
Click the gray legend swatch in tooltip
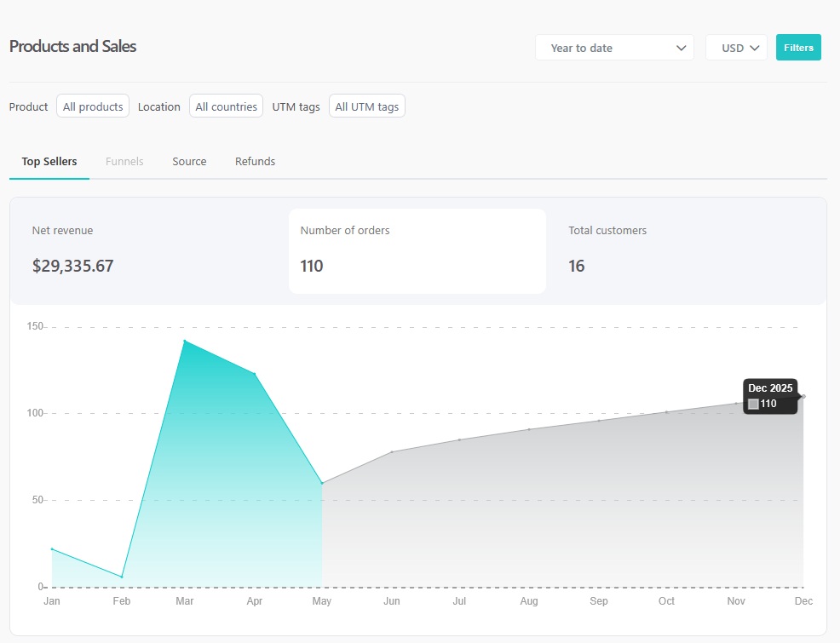[753, 404]
